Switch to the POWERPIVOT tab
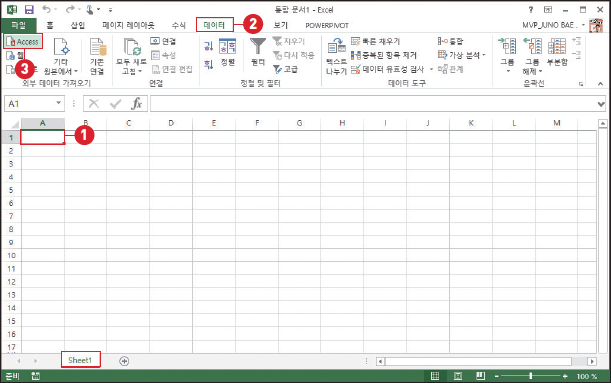This screenshot has width=611, height=383. point(327,25)
